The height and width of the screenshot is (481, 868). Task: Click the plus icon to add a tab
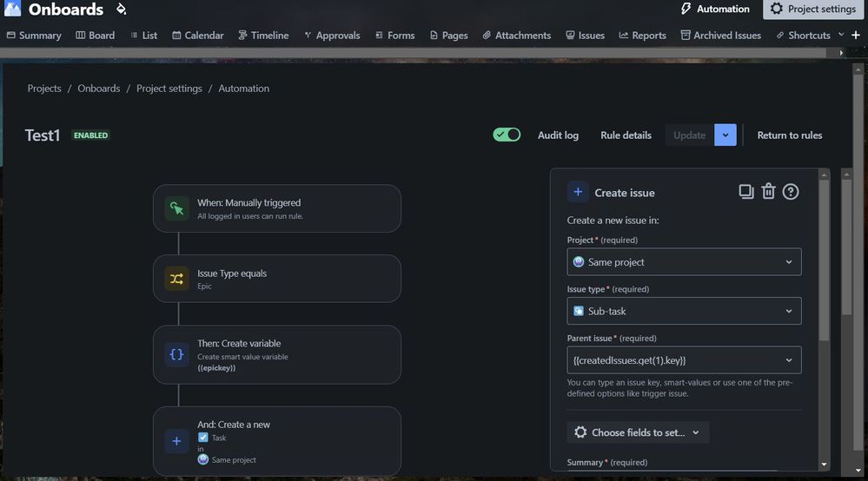coord(856,35)
